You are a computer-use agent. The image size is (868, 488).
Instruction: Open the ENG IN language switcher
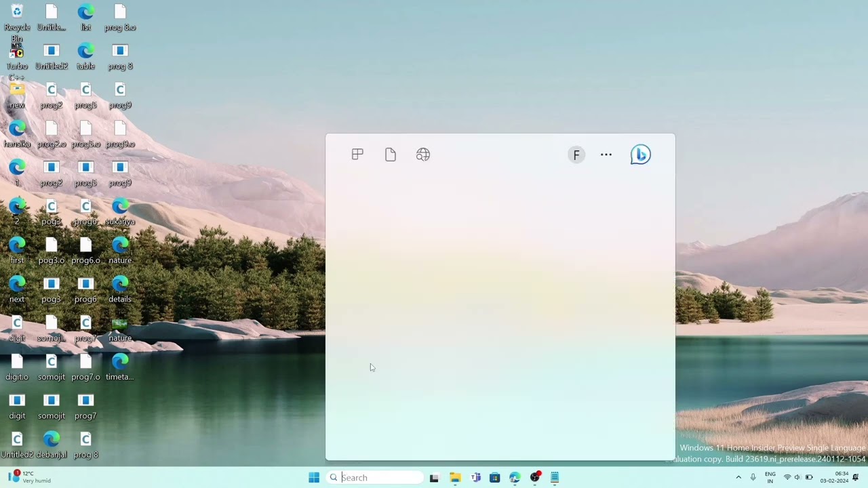click(770, 477)
